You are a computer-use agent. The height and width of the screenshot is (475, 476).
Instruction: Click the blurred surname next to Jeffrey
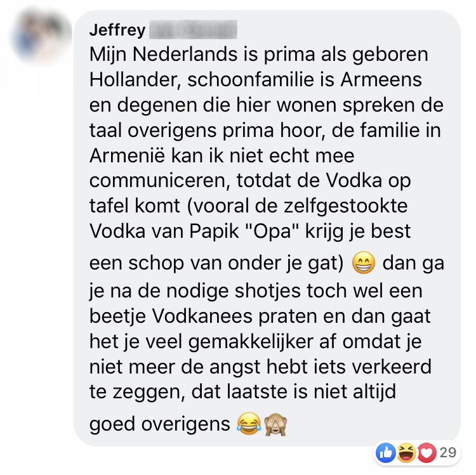[193, 29]
